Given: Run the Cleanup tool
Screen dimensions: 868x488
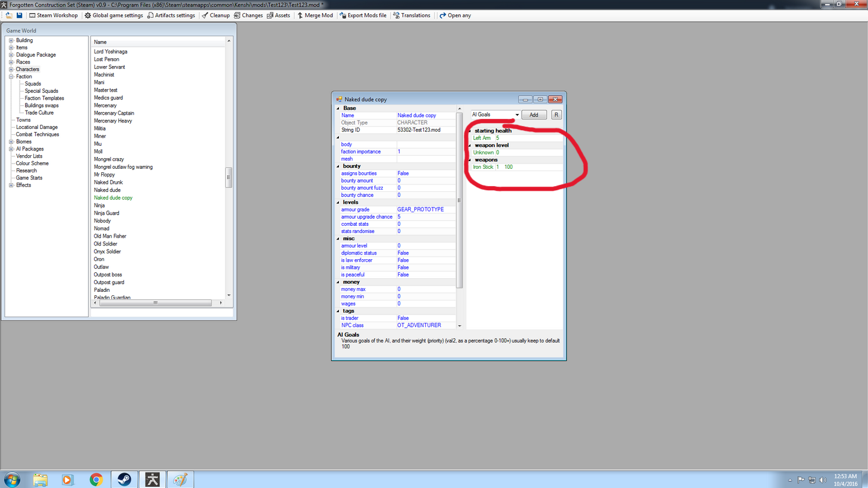Looking at the screenshot, I should point(215,15).
